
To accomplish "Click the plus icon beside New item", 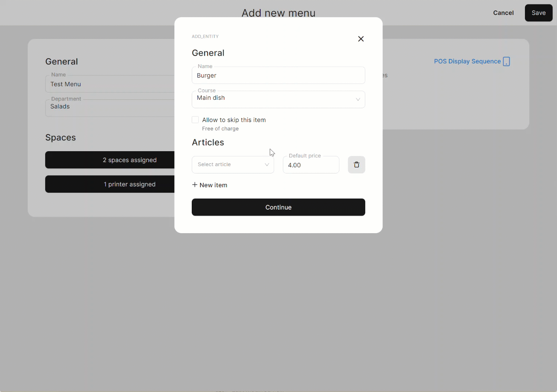I will (195, 185).
